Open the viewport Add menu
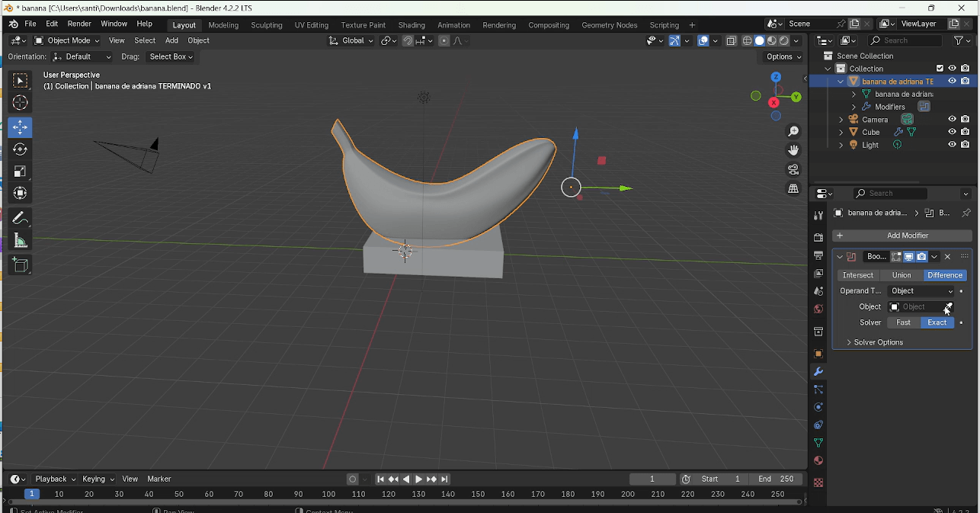 tap(171, 40)
